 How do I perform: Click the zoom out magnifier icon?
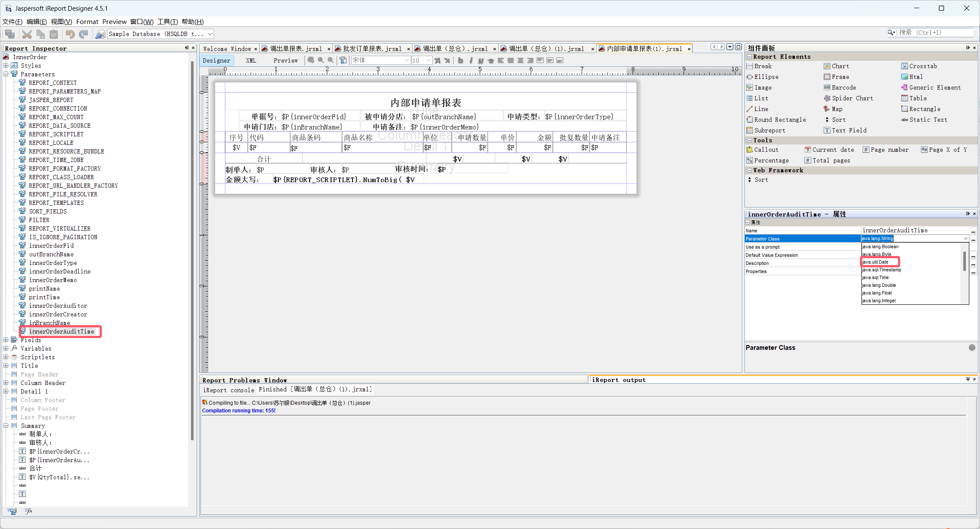point(331,60)
